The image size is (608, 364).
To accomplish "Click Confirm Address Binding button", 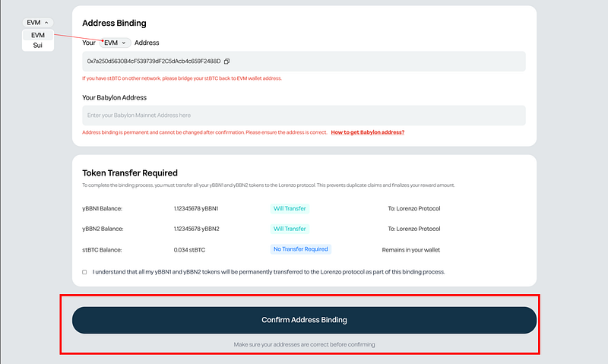I will pyautogui.click(x=305, y=320).
